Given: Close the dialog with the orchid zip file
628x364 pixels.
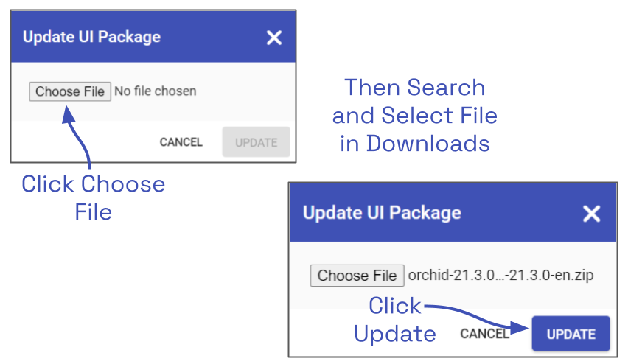Looking at the screenshot, I should click(591, 214).
